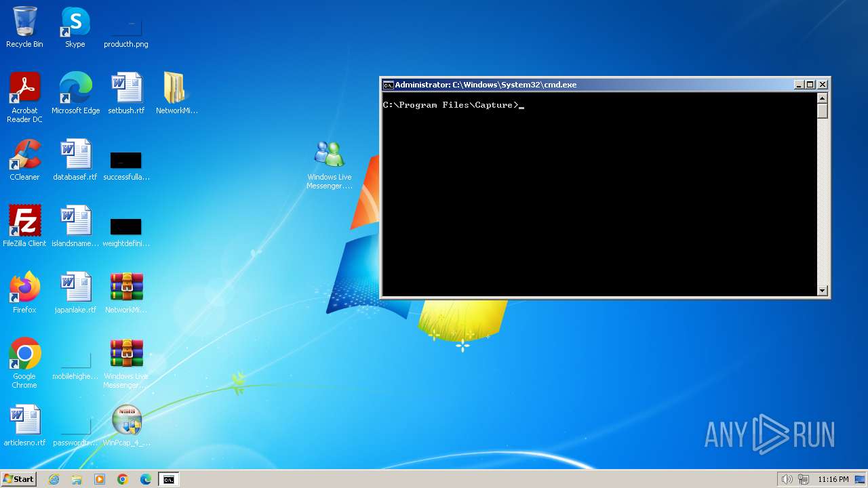The height and width of the screenshot is (488, 868).
Task: Click cmd scrollbar down arrow
Action: (x=823, y=291)
